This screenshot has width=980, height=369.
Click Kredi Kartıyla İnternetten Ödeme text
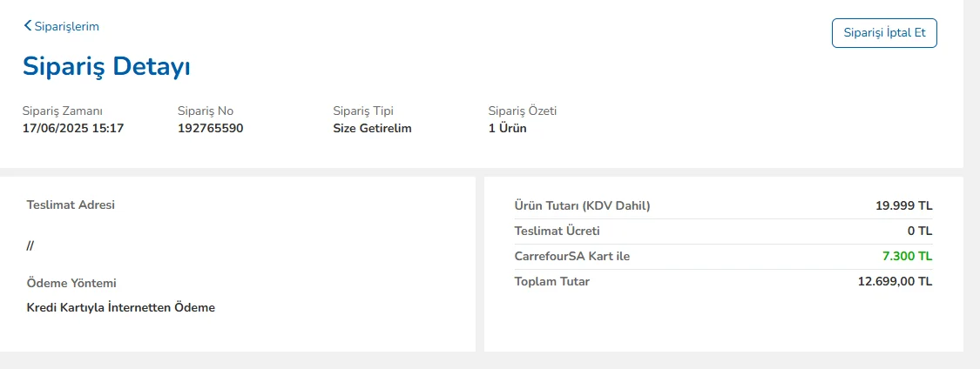(x=121, y=307)
